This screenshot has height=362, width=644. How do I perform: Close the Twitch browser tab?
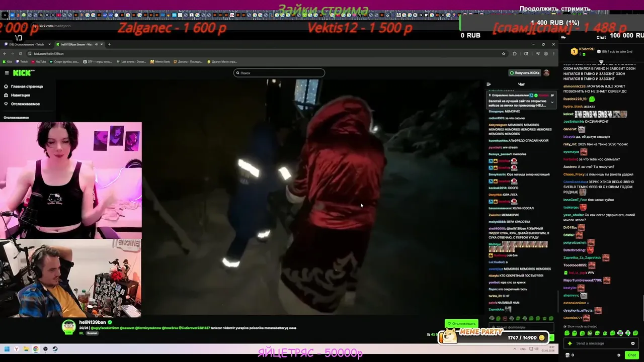coord(49,44)
